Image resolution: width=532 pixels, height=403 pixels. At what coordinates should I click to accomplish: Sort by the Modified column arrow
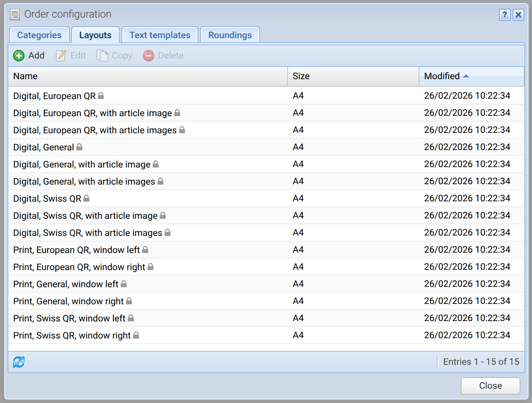pyautogui.click(x=466, y=76)
